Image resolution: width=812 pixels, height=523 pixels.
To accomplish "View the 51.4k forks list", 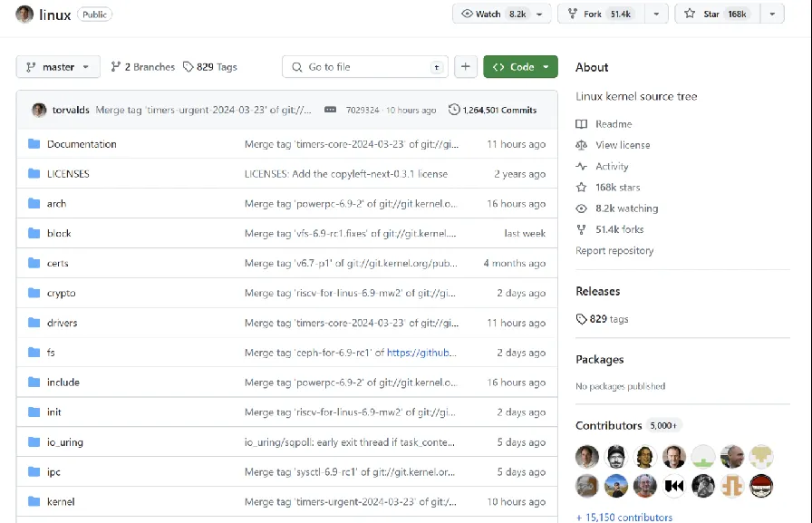I will click(x=619, y=229).
